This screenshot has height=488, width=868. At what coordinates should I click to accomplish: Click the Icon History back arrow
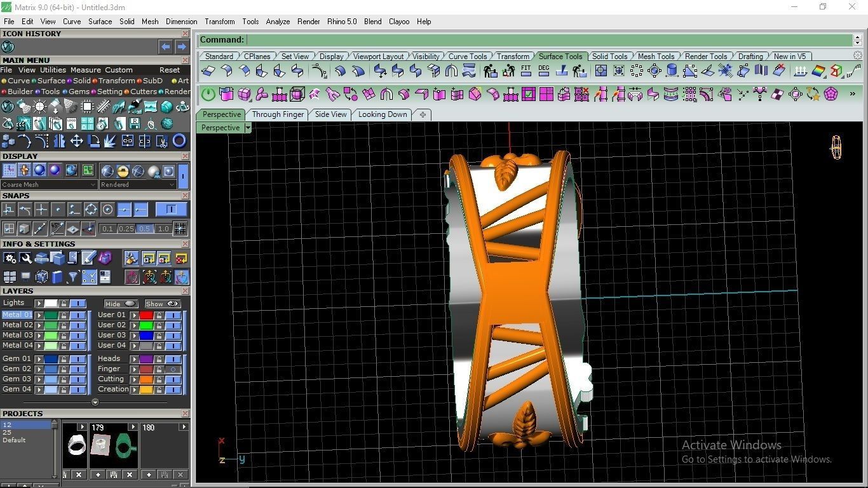[x=165, y=46]
